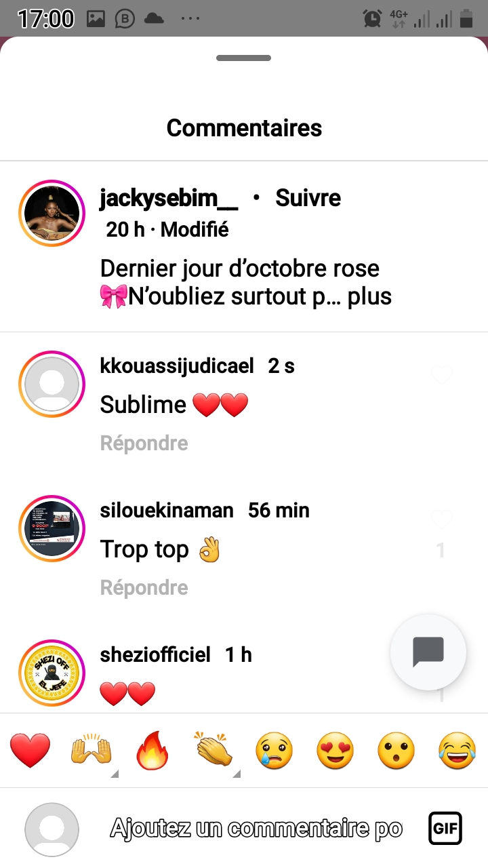Insert the crying face emoji
This screenshot has height=868, width=488.
pos(274,751)
